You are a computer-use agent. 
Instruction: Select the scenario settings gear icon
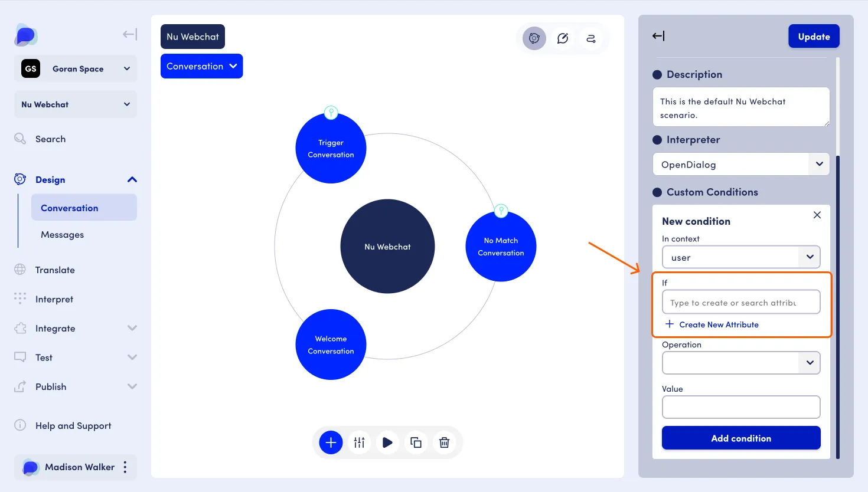(x=534, y=38)
